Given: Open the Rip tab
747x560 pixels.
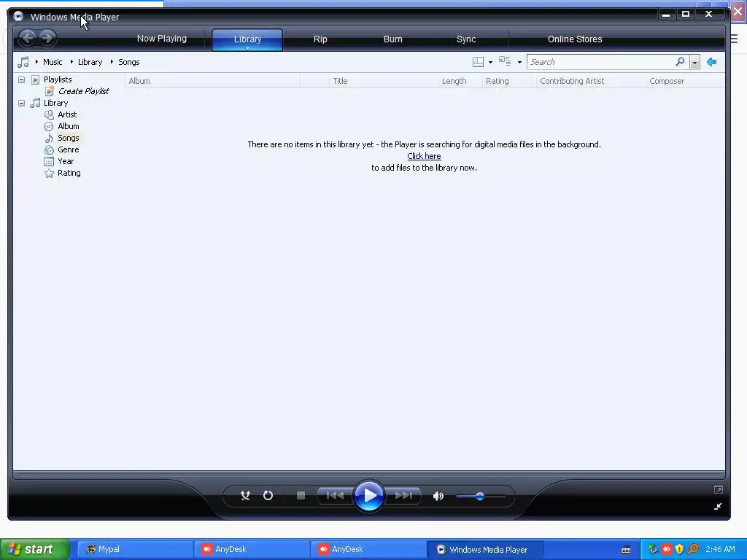Looking at the screenshot, I should [320, 39].
